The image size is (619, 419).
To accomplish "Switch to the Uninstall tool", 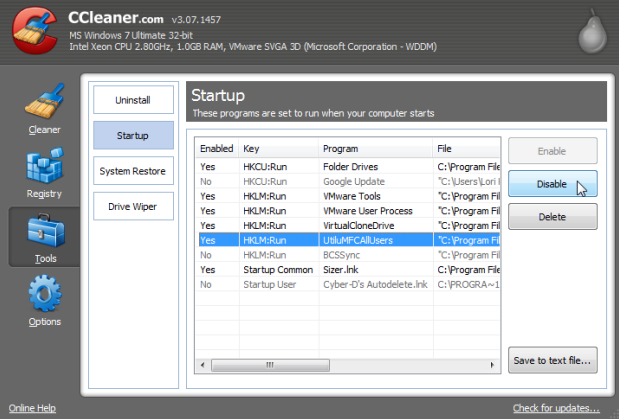I will tap(133, 100).
